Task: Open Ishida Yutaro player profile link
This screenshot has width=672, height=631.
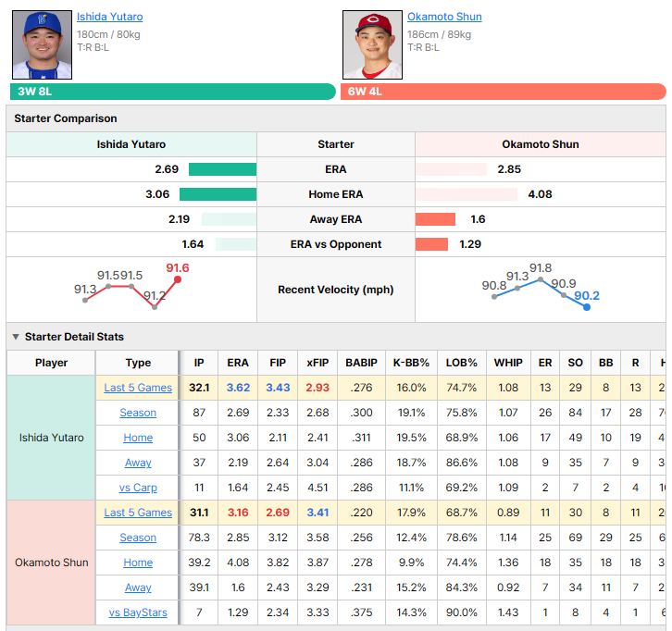Action: 110,17
